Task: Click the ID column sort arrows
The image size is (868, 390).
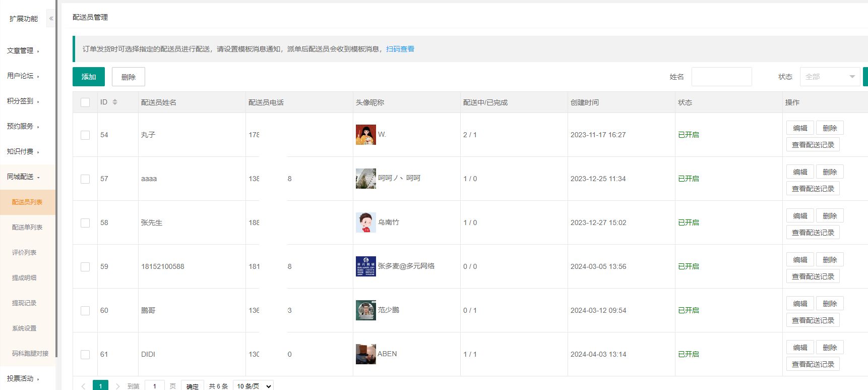Action: [x=115, y=102]
